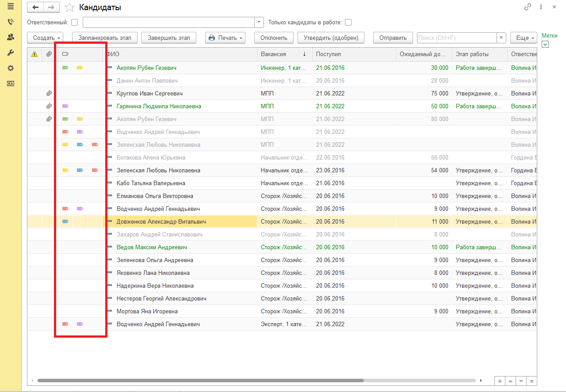The width and height of the screenshot is (566, 392).
Task: Click the paperclip attachments column header
Action: tap(49, 54)
